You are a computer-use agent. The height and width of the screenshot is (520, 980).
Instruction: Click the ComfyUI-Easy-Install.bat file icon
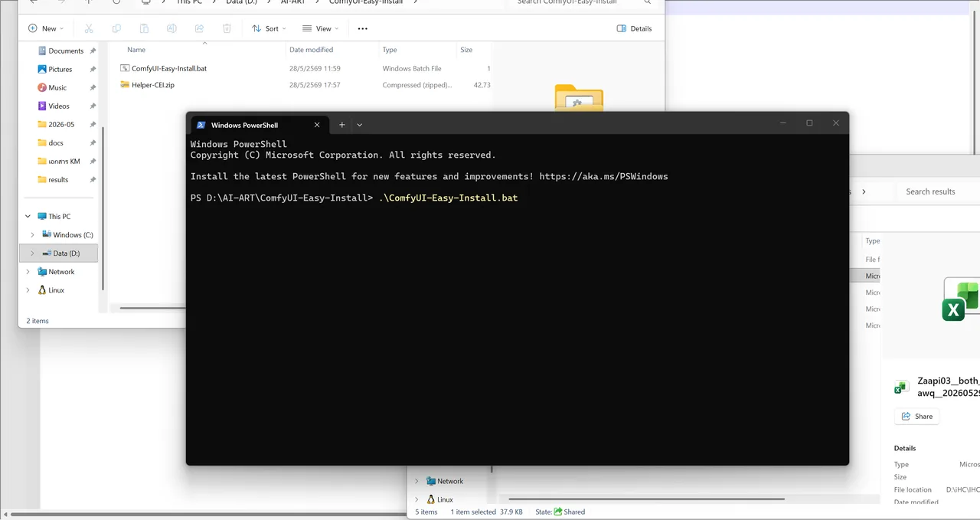tap(125, 68)
